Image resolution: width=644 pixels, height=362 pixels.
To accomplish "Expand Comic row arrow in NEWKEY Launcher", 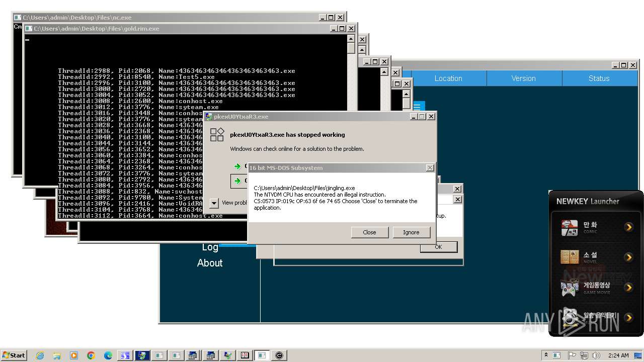I will [628, 227].
